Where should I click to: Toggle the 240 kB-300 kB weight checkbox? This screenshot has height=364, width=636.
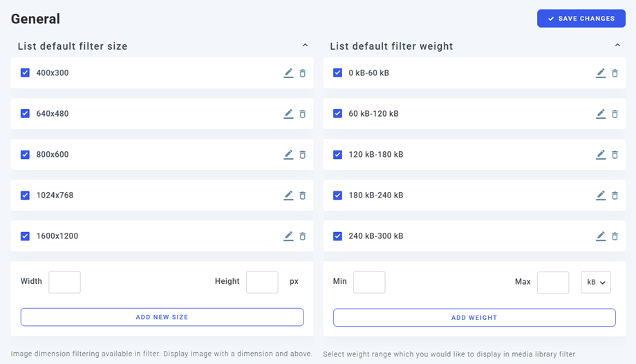(337, 236)
